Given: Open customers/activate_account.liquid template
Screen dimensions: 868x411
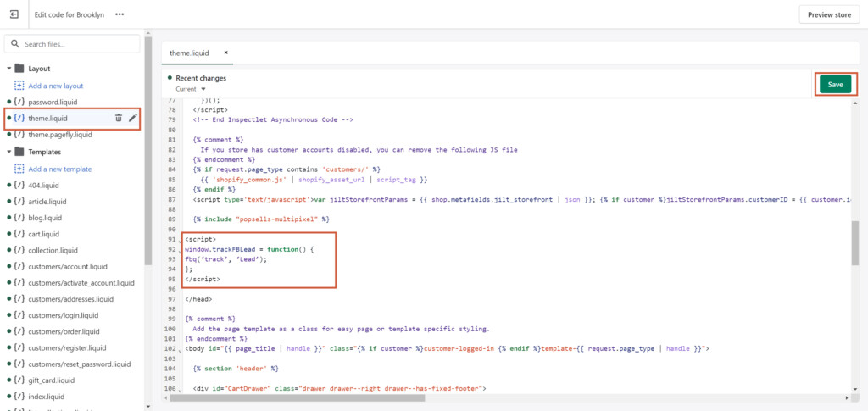Looking at the screenshot, I should coord(81,283).
